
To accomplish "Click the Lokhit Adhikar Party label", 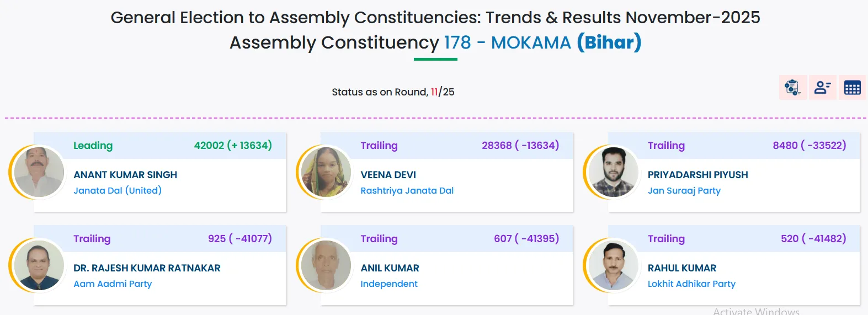I will [x=691, y=284].
